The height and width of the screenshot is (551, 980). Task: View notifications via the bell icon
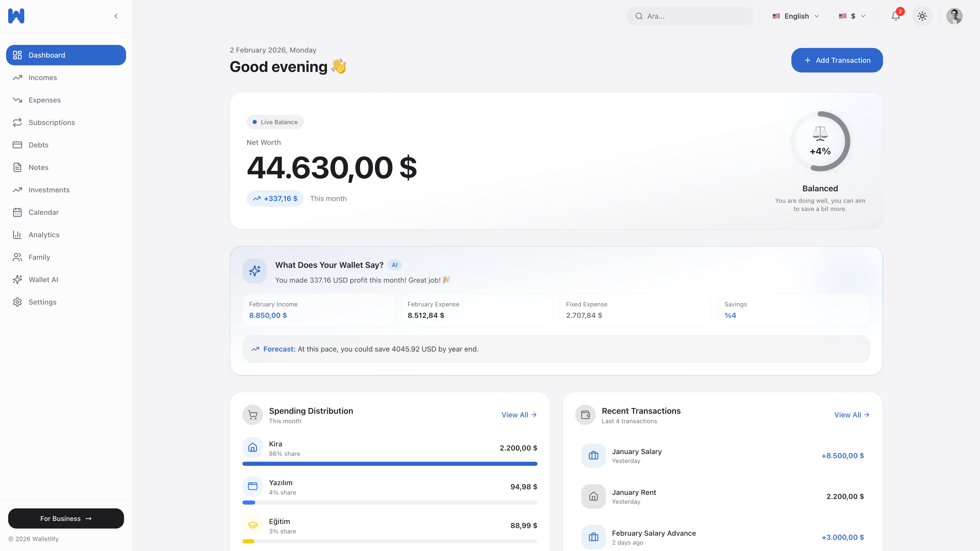pyautogui.click(x=895, y=16)
